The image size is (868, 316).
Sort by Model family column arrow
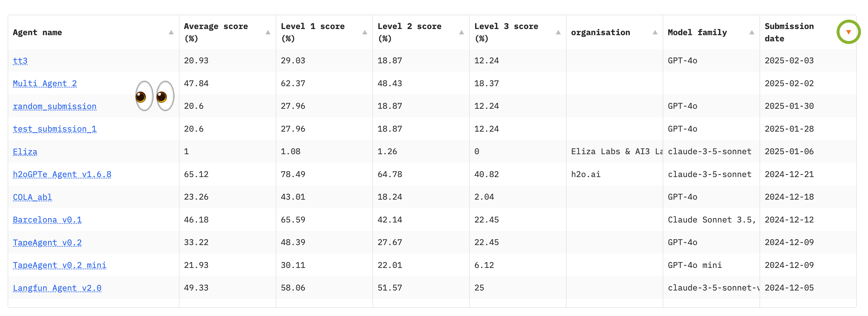(x=751, y=32)
